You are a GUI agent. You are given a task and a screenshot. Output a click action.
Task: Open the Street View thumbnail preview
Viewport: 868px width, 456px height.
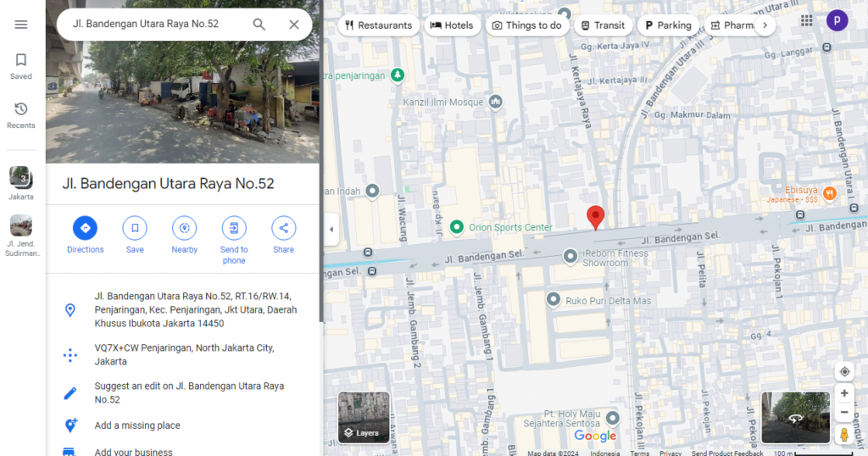pyautogui.click(x=795, y=417)
